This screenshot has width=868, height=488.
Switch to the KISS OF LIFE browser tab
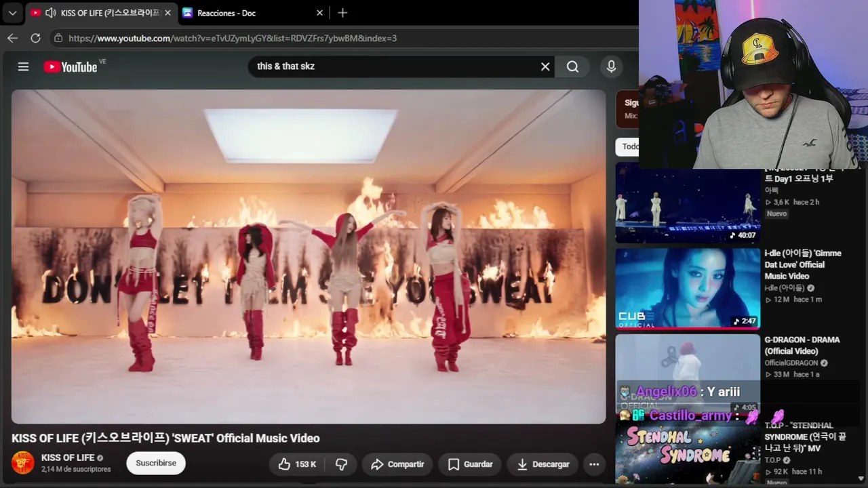click(102, 13)
